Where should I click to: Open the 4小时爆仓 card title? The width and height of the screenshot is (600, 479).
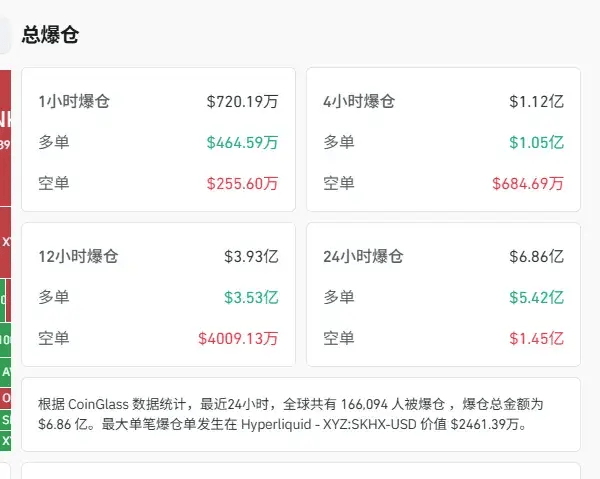point(359,101)
